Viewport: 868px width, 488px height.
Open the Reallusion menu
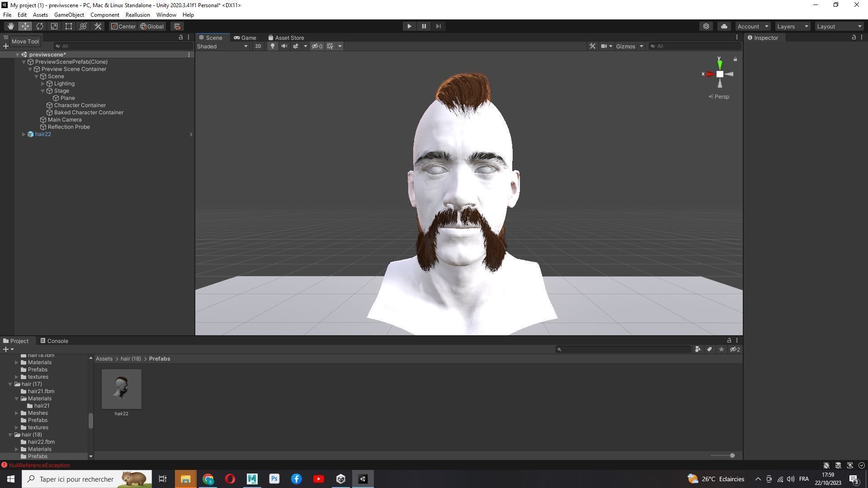point(137,15)
